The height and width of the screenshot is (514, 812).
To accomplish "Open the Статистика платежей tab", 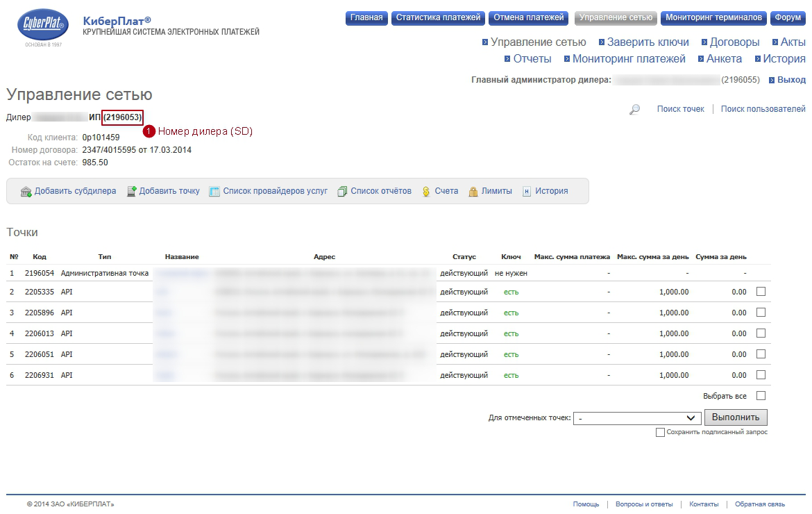I will pyautogui.click(x=438, y=18).
